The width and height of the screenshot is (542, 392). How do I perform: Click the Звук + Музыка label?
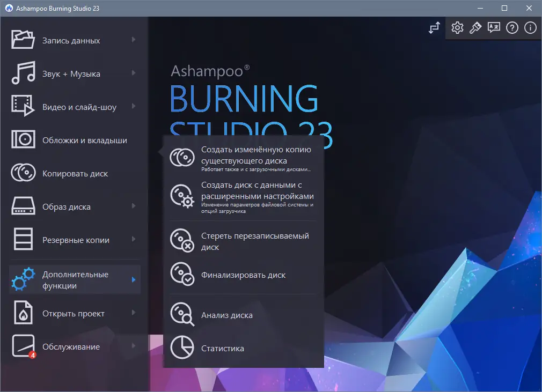71,73
